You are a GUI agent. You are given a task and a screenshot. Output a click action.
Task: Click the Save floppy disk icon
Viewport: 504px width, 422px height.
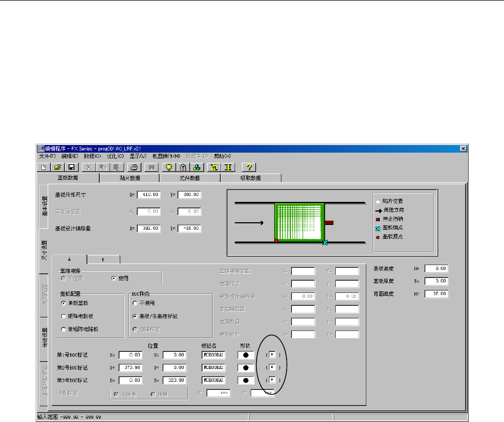coord(71,168)
